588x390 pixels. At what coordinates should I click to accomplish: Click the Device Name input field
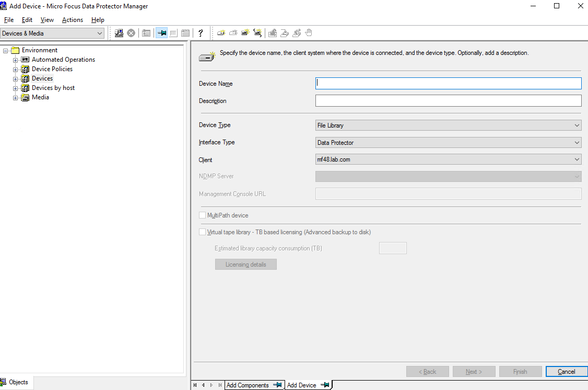tap(449, 83)
